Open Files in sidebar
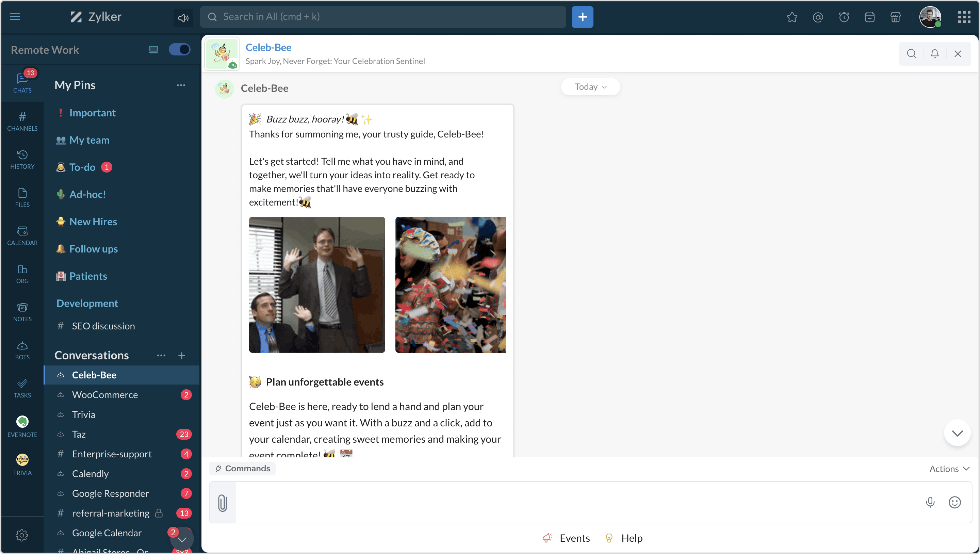 [22, 197]
